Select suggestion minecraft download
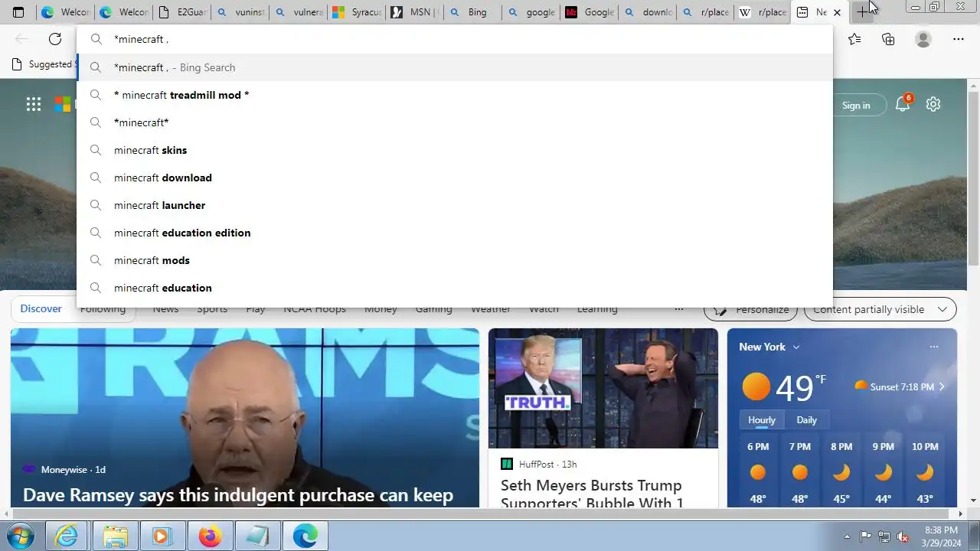980x551 pixels. pyautogui.click(x=455, y=178)
